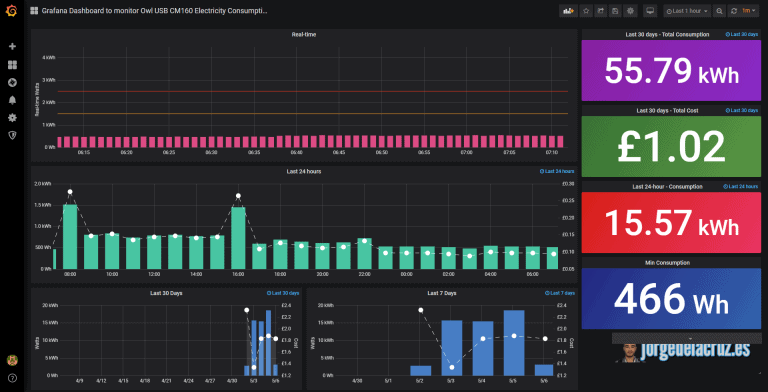
Task: Save the dashboard with the floppy disk icon
Action: 615,11
